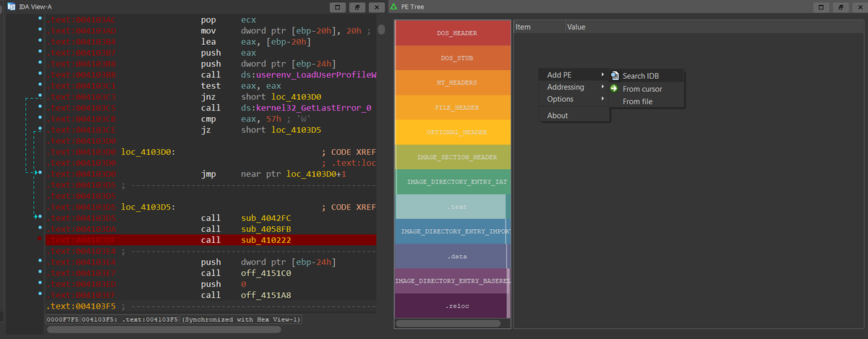Maximize the IDA View-A panel
The image size is (868, 339).
337,7
